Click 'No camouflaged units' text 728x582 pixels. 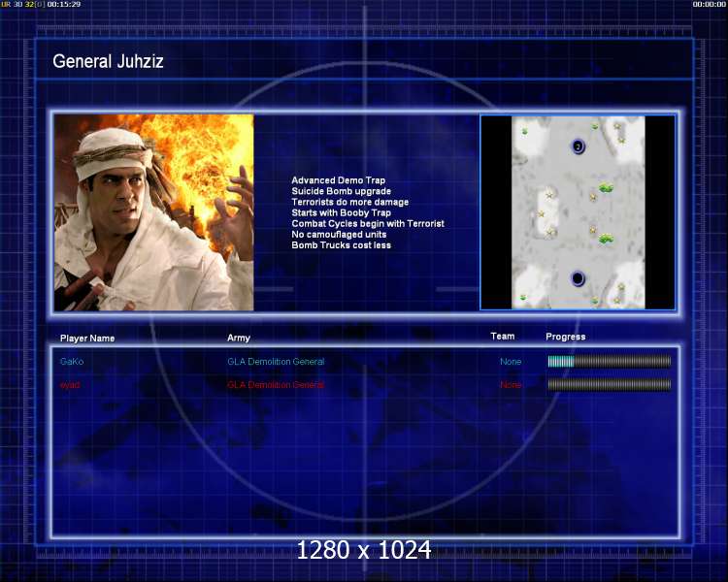[x=339, y=235]
